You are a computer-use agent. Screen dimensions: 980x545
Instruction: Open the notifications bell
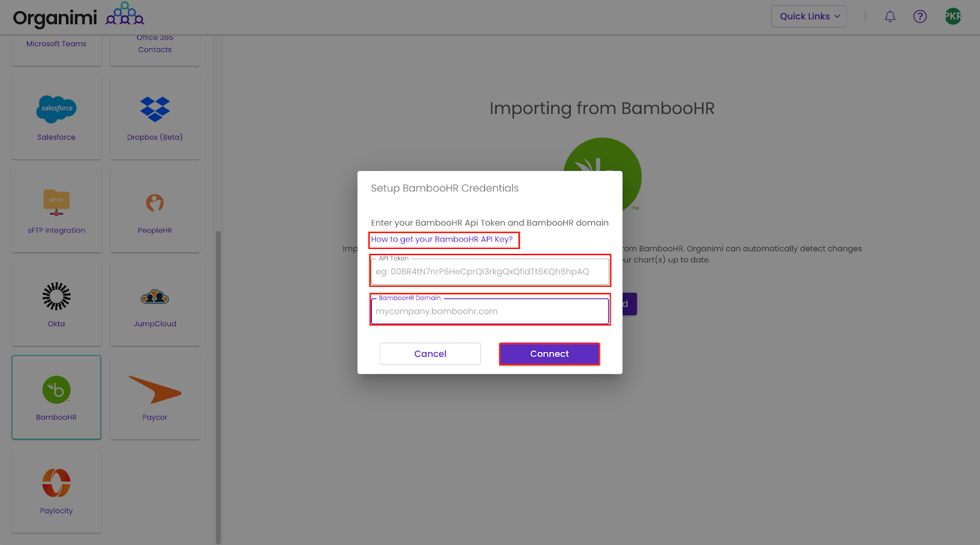click(890, 17)
